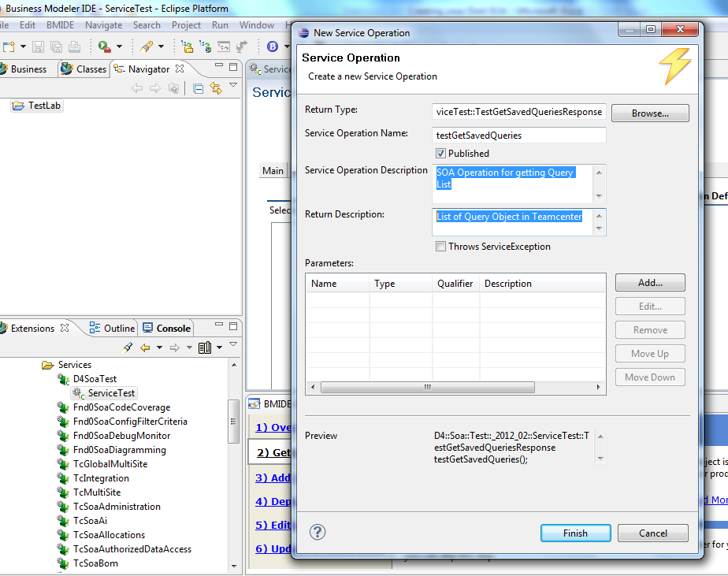Minimize the Navigator view panel

[x=219, y=66]
